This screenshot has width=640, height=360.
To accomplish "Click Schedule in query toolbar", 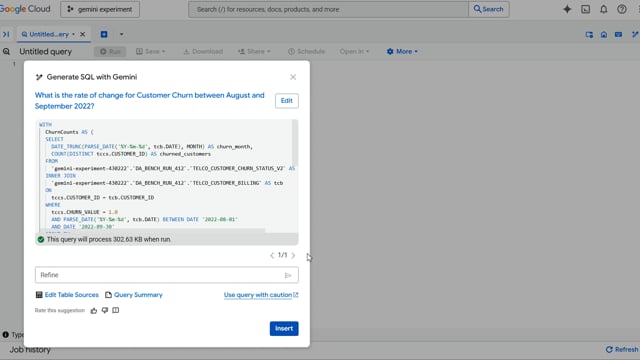I will [307, 51].
